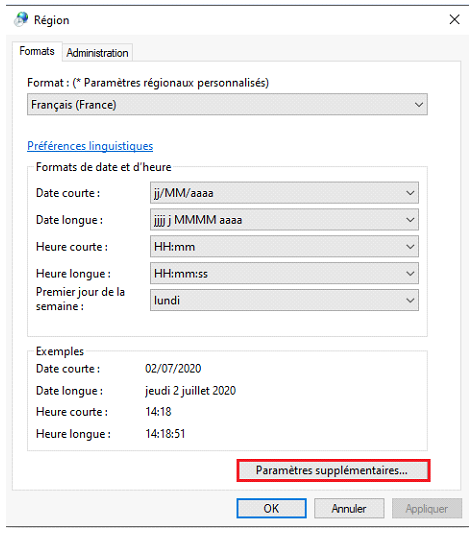Click the jjjj j MMMM aaaa format text
Image resolution: width=476 pixels, height=533 pixels.
(x=198, y=220)
